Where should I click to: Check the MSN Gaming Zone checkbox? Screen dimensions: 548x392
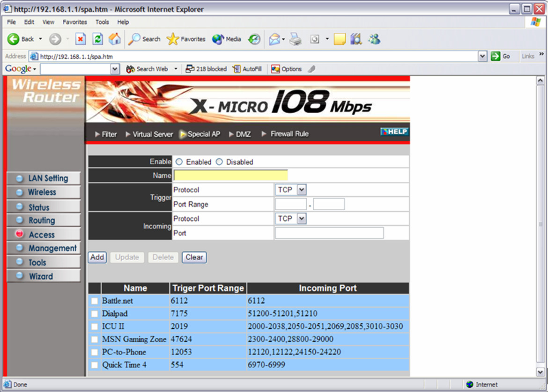coord(94,339)
